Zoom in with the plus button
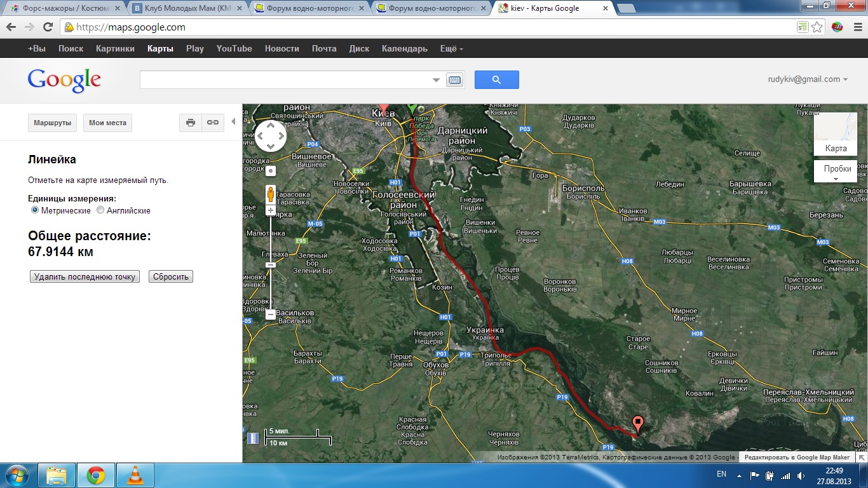Screen dimensions: 868x488 [271, 210]
